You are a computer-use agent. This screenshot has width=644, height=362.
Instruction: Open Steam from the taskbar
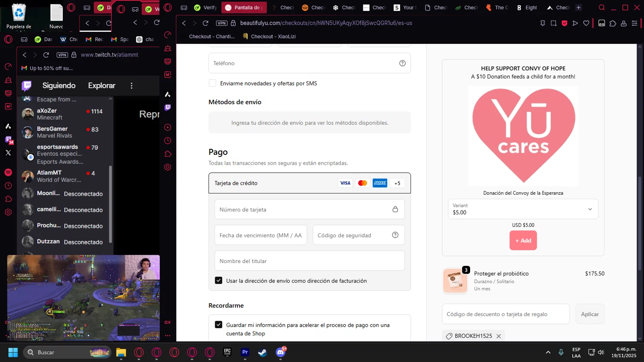pyautogui.click(x=262, y=353)
